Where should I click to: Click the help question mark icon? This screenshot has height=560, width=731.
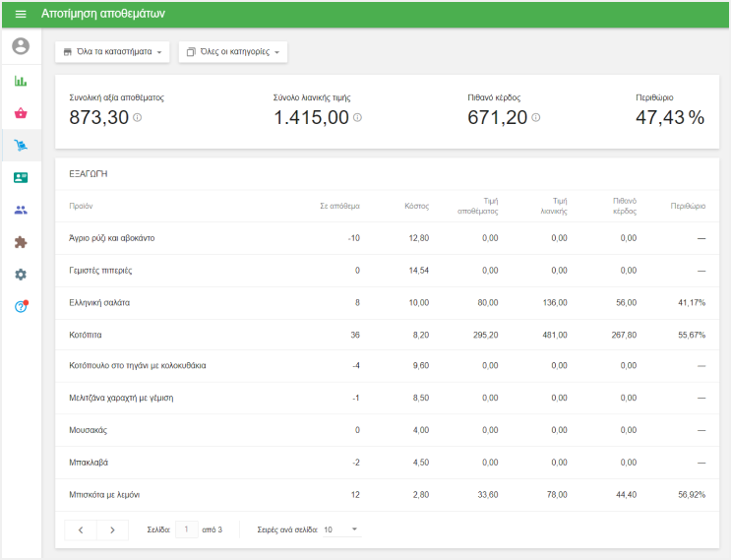(x=21, y=307)
